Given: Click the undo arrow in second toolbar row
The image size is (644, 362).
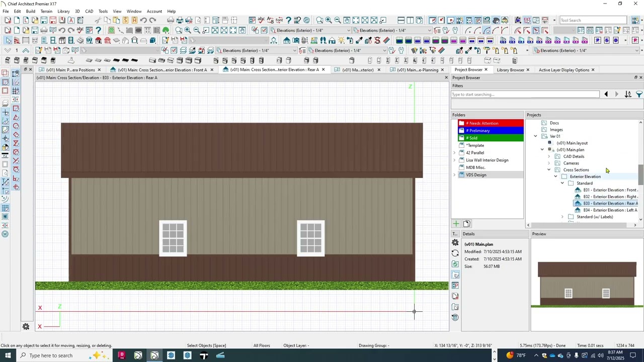Looking at the screenshot, I should tap(62, 30).
